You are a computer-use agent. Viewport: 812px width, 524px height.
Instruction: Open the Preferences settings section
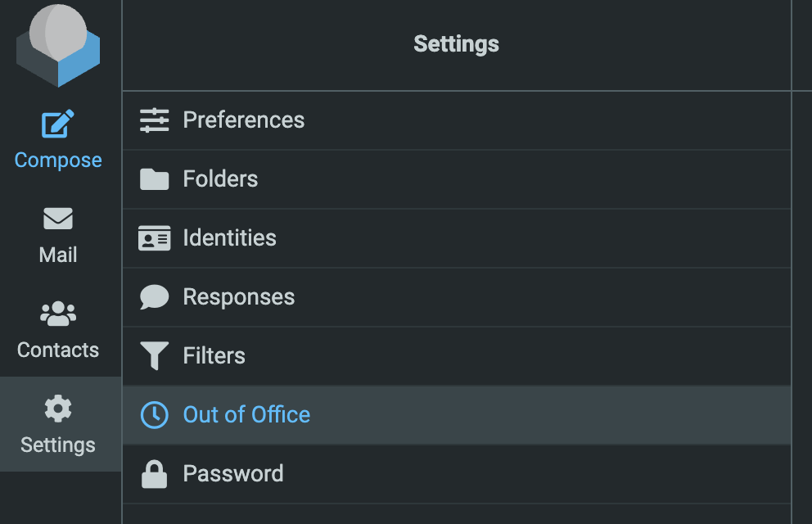click(x=243, y=120)
